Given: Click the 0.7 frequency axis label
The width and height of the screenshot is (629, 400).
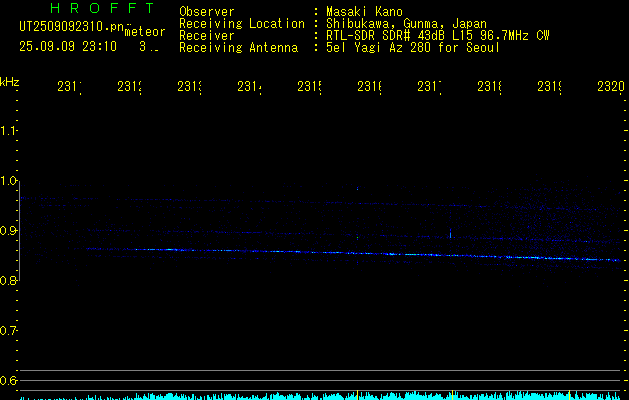Looking at the screenshot, I should 8,331.
